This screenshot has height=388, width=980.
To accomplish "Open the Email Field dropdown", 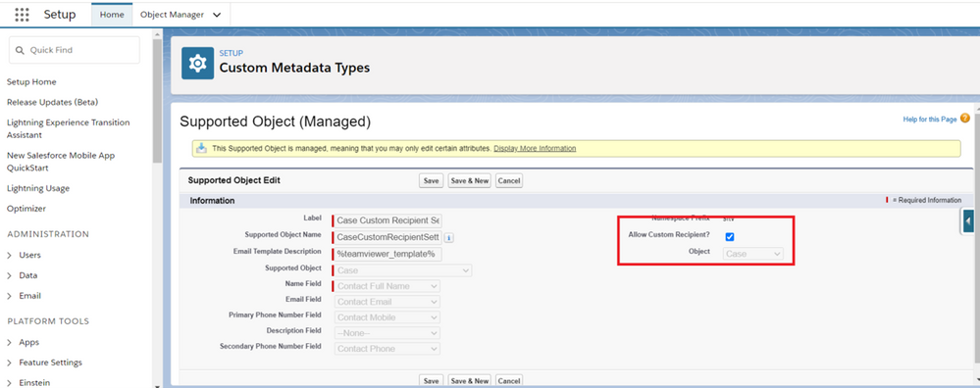I will click(x=387, y=302).
